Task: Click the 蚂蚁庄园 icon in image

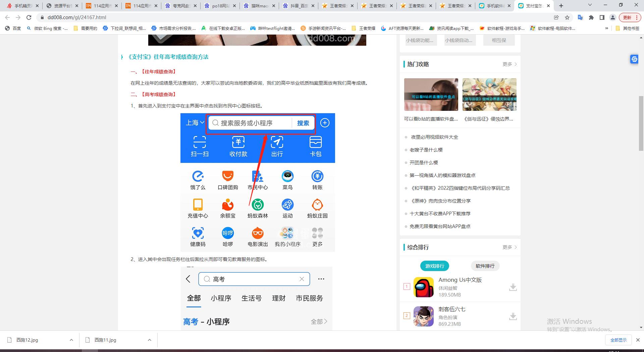Action: click(317, 209)
